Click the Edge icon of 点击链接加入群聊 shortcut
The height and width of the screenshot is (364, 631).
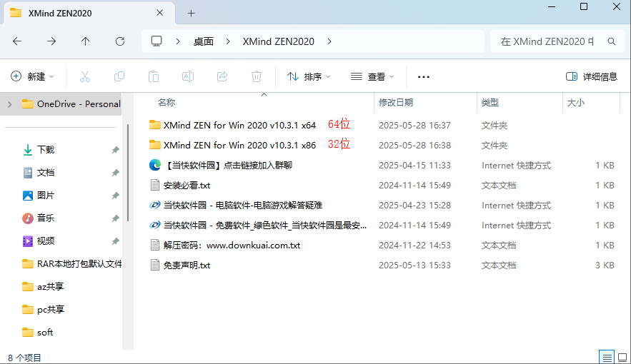pos(155,165)
